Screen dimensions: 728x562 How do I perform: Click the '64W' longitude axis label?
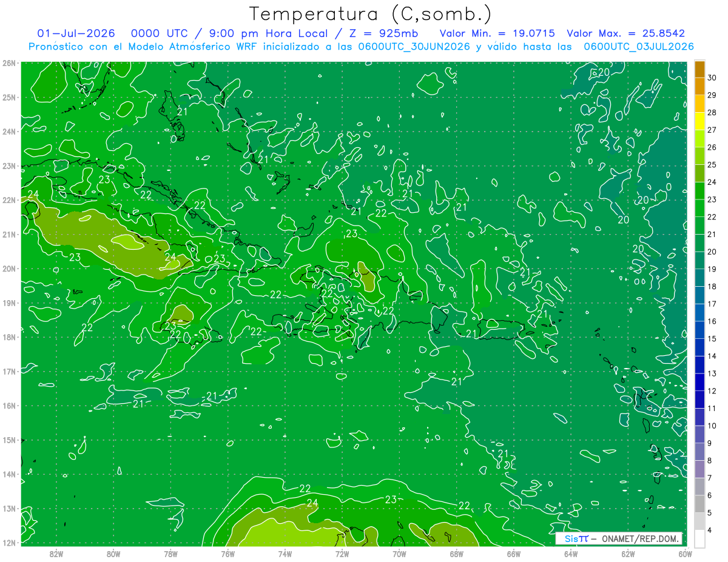click(x=571, y=554)
